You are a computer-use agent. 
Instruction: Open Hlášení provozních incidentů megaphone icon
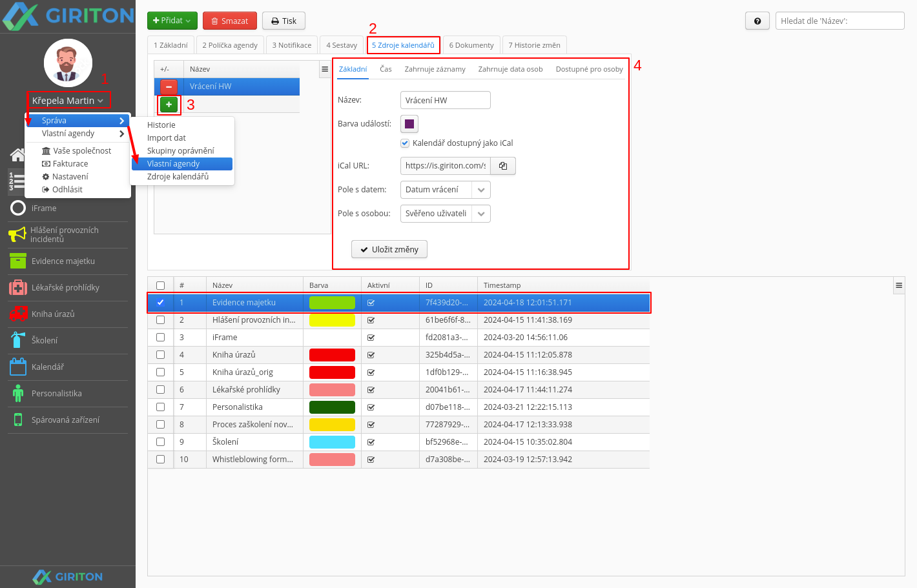(x=17, y=234)
